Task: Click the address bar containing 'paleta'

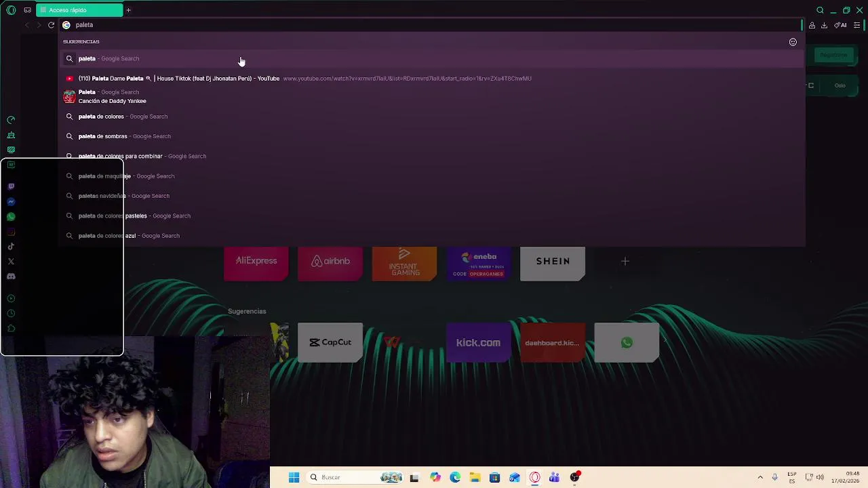Action: [432, 25]
